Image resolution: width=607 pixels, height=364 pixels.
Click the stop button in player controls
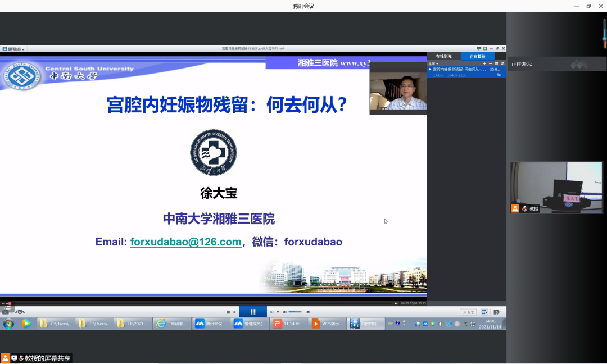pyautogui.click(x=228, y=312)
